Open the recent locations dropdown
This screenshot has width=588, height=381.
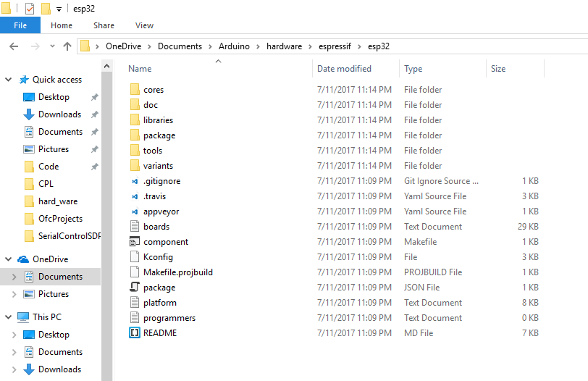pyautogui.click(x=52, y=46)
